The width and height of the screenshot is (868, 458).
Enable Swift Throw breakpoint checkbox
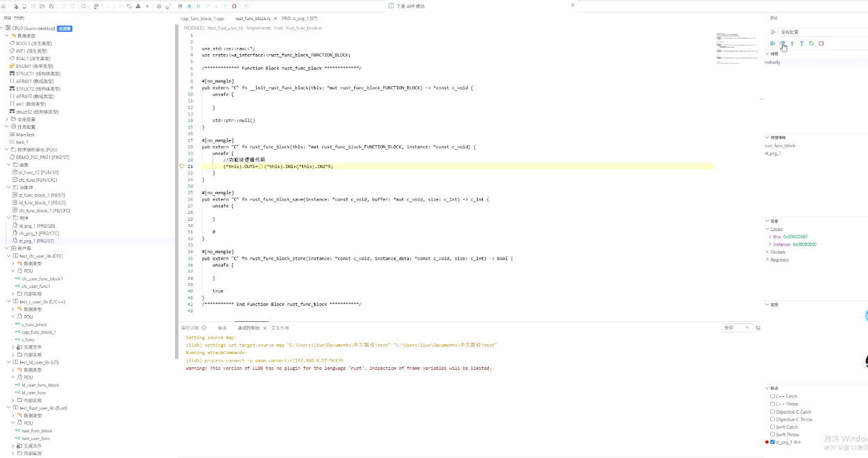772,434
